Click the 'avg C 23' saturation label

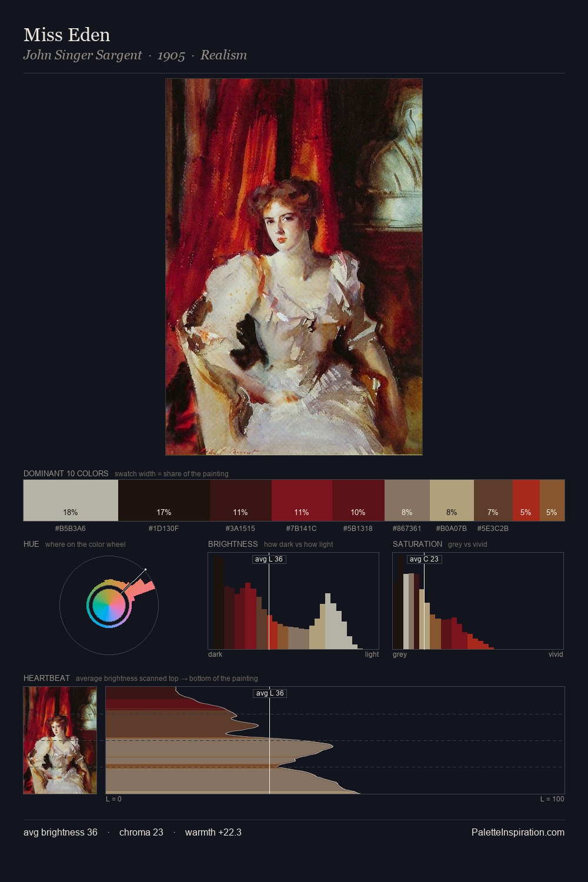click(x=424, y=559)
